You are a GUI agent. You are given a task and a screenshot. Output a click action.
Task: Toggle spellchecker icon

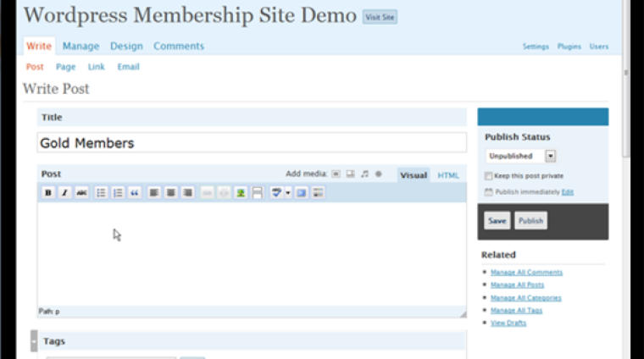276,192
